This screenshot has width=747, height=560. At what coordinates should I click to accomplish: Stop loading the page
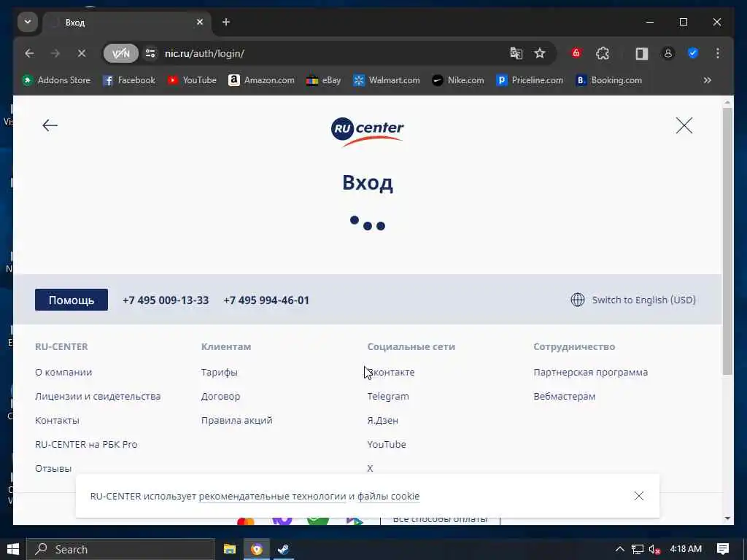tap(82, 53)
